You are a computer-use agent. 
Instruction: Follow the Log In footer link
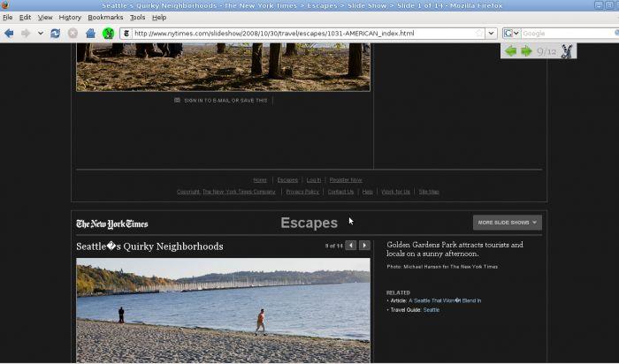(314, 180)
